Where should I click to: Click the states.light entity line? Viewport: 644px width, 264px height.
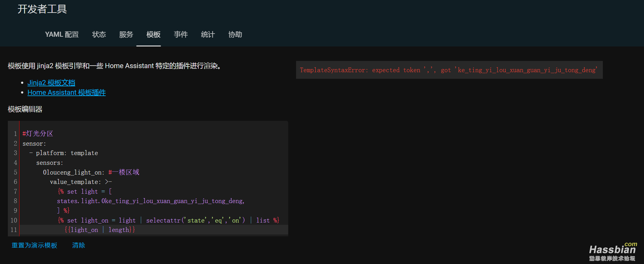click(x=151, y=201)
